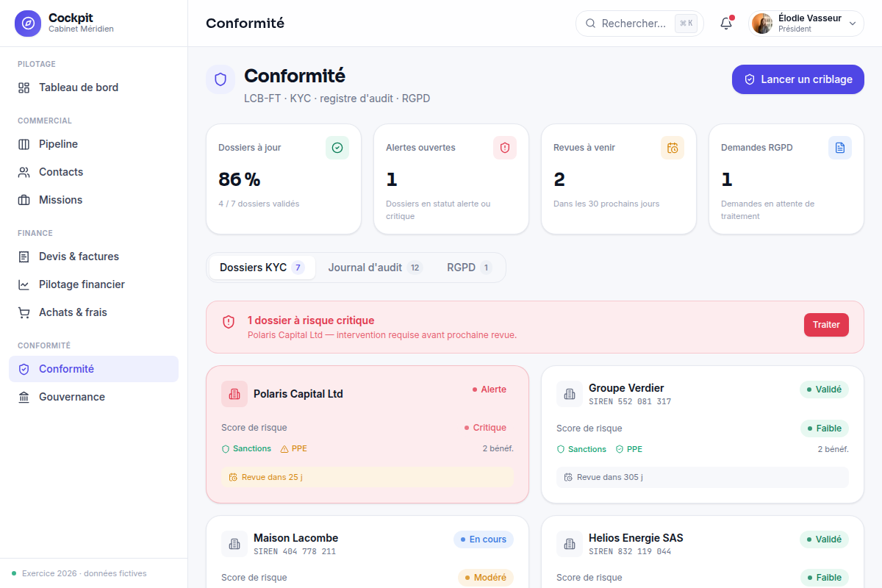Go to Contacts page
This screenshot has height=588, width=882.
[93, 172]
